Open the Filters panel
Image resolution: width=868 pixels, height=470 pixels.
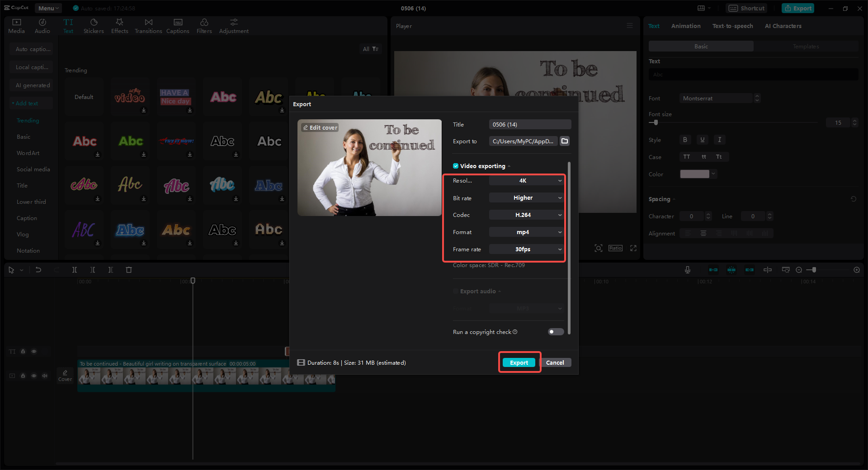(x=204, y=25)
